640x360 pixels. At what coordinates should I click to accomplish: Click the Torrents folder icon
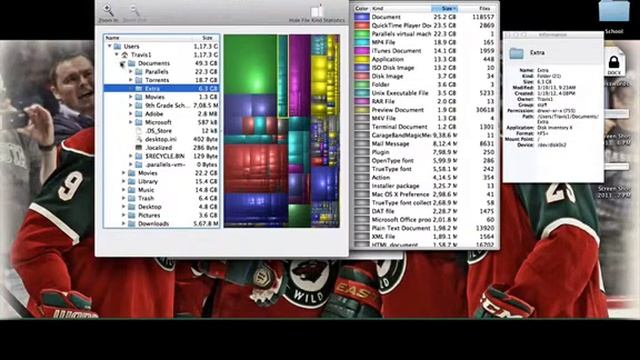point(139,80)
